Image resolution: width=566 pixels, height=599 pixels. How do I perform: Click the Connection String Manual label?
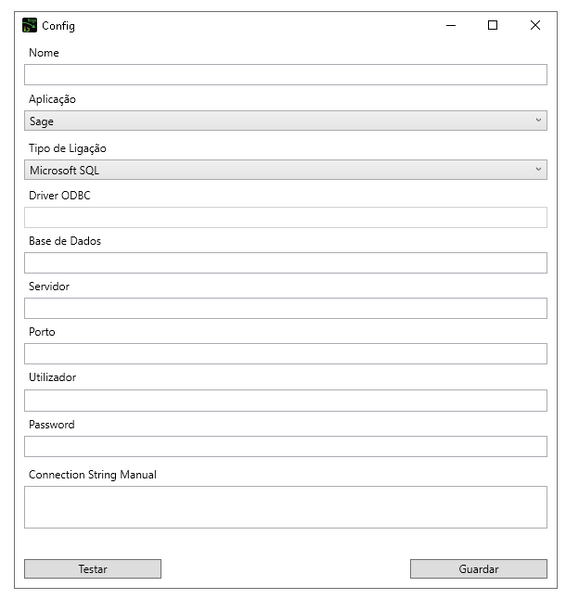pos(92,474)
